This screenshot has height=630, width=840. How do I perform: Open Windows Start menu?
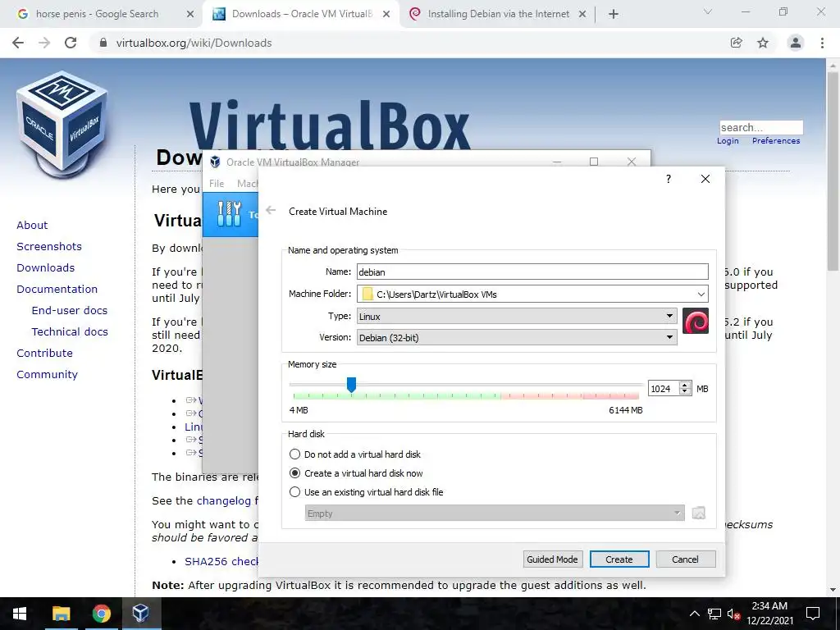click(20, 614)
